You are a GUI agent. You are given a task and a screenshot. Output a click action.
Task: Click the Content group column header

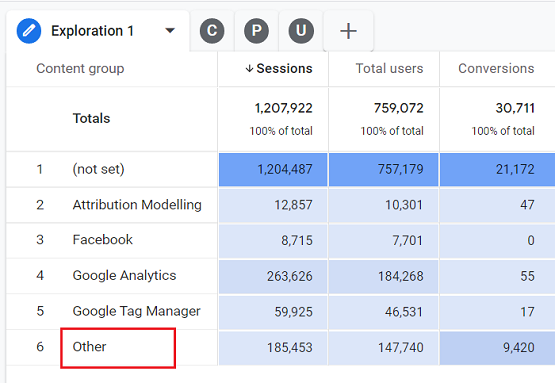point(80,68)
